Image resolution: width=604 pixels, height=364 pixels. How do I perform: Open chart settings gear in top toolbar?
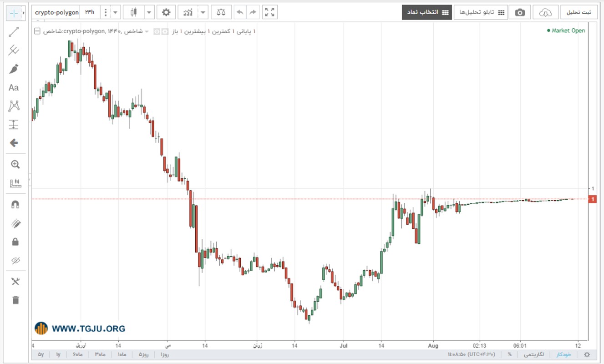click(x=167, y=12)
